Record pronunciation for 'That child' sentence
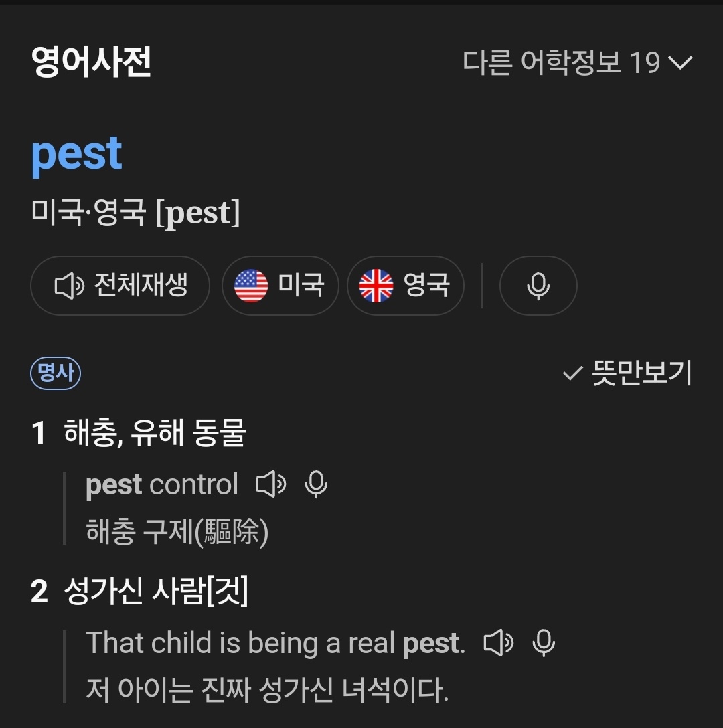The image size is (723, 728). pyautogui.click(x=543, y=643)
